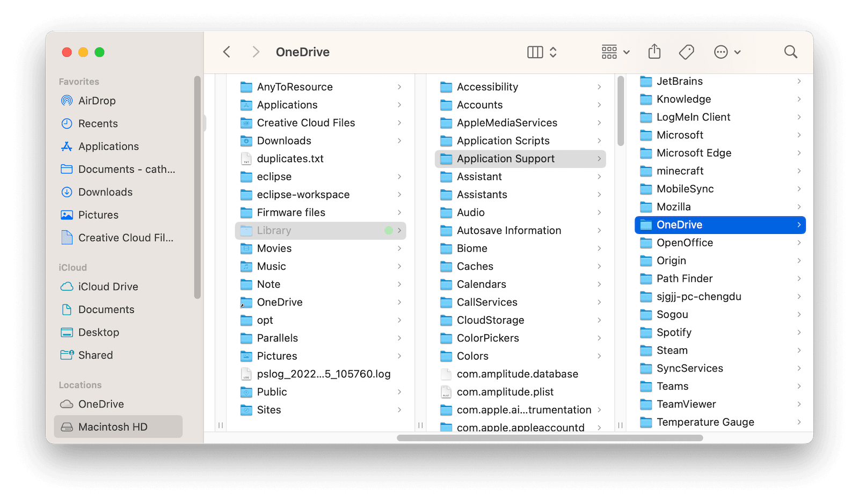Expand the Accessibility folder chevron
Image resolution: width=859 pixels, height=504 pixels.
(x=599, y=87)
